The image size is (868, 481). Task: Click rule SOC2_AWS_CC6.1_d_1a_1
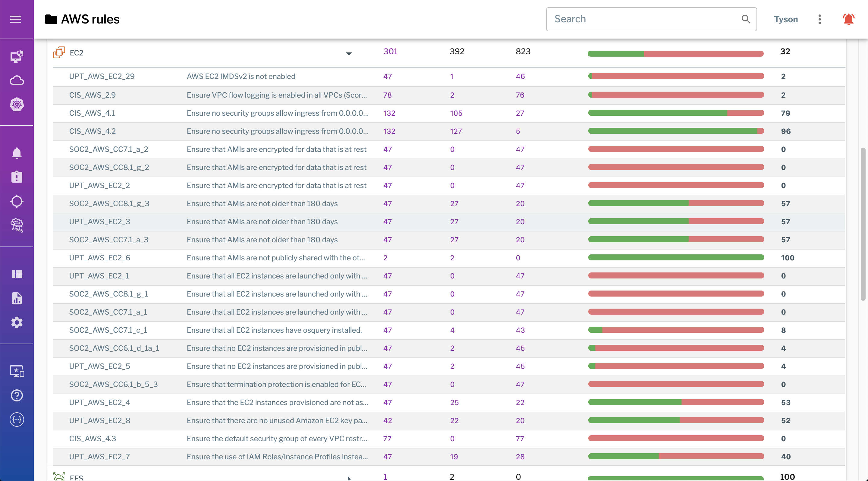[x=114, y=348]
